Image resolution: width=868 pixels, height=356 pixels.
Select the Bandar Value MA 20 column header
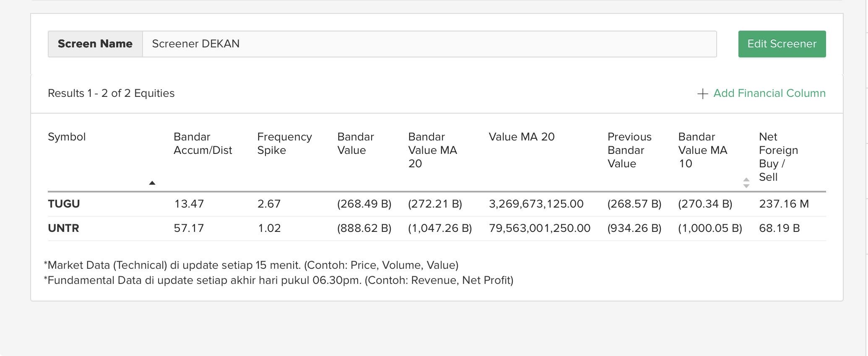tap(432, 150)
